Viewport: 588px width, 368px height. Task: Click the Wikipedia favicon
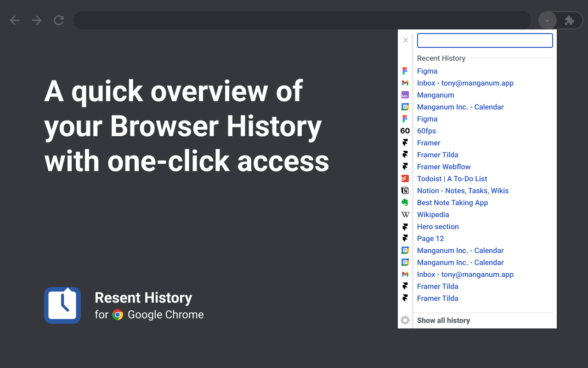coord(405,214)
